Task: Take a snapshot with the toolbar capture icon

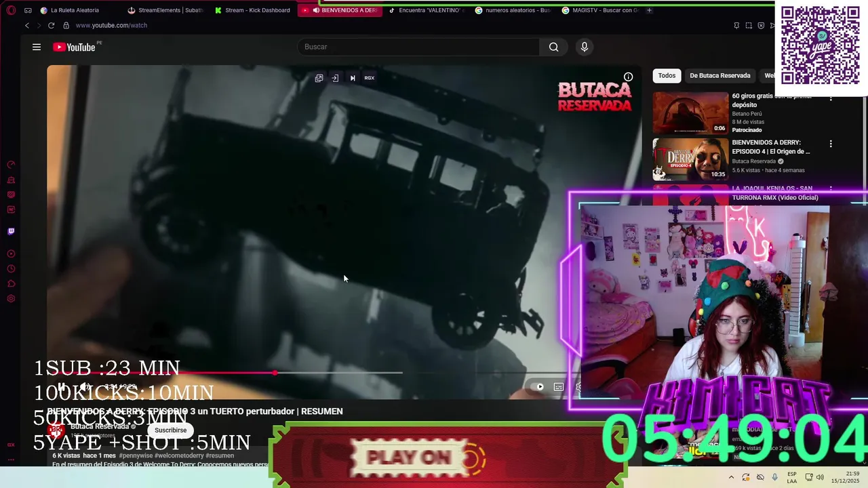Action: tap(749, 26)
